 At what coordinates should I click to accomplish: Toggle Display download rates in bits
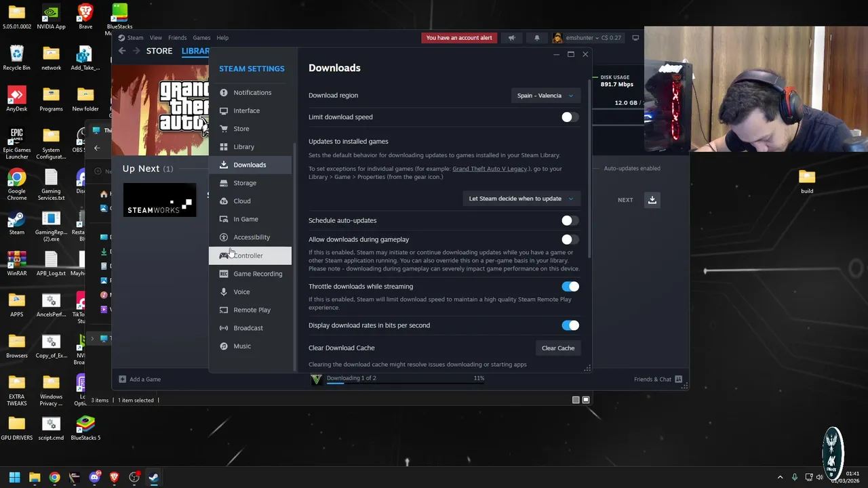point(570,325)
